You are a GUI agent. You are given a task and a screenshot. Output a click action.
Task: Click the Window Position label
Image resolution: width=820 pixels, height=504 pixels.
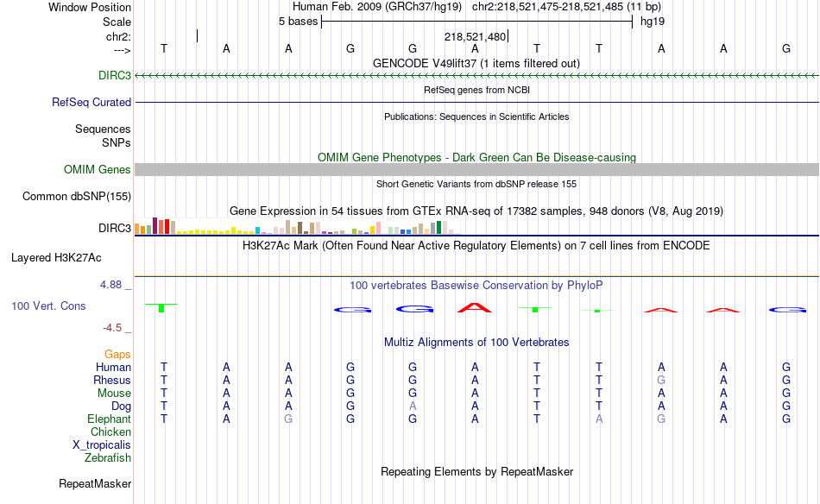(x=90, y=7)
